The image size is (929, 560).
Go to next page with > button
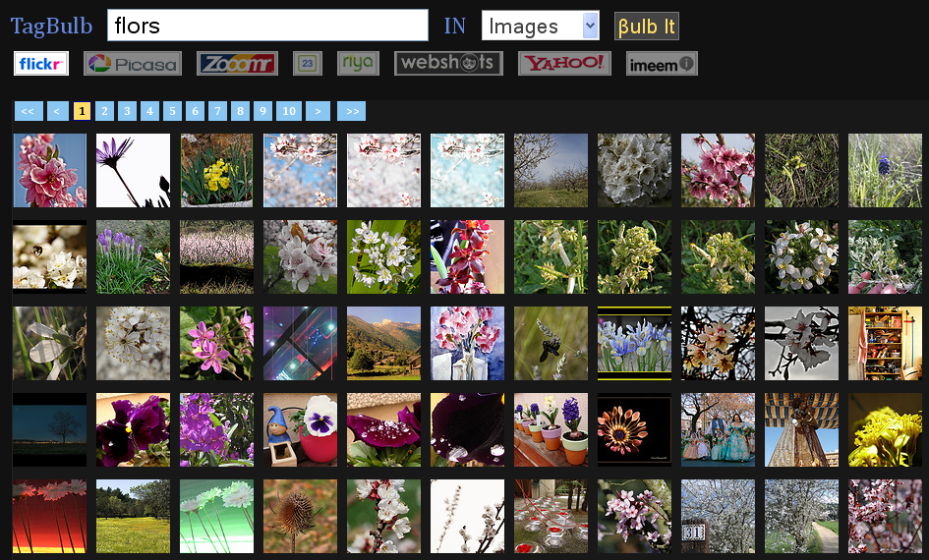click(x=318, y=111)
